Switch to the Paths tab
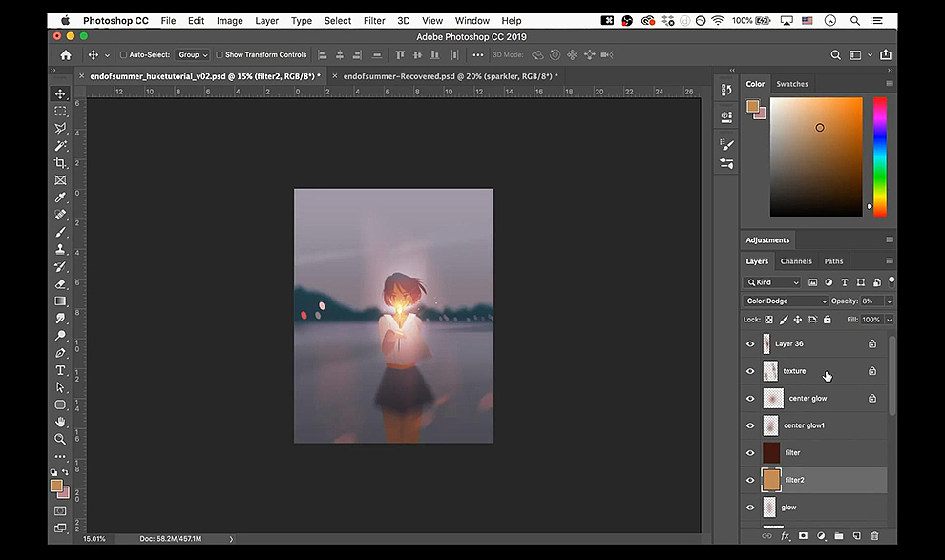Screen dimensions: 945x560 pos(833,261)
